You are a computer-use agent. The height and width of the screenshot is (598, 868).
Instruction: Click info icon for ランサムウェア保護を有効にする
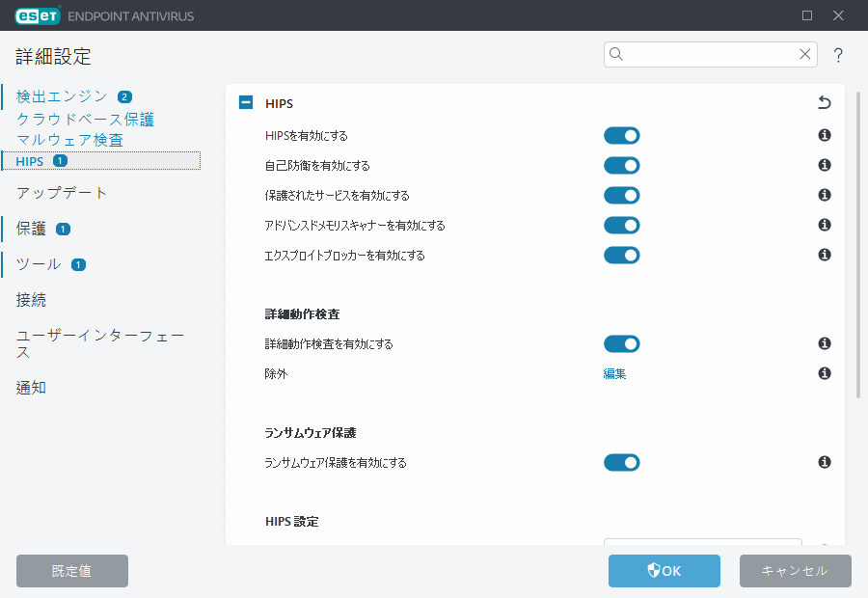click(825, 462)
